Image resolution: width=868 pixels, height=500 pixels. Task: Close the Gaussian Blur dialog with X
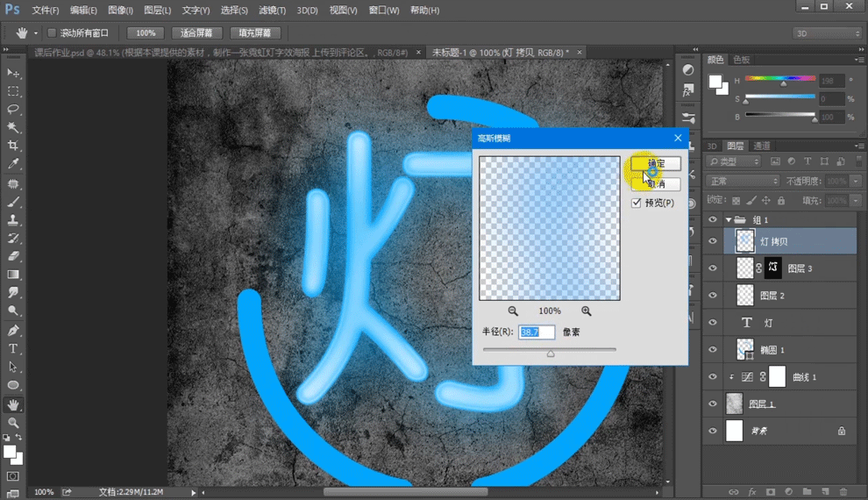pyautogui.click(x=678, y=138)
